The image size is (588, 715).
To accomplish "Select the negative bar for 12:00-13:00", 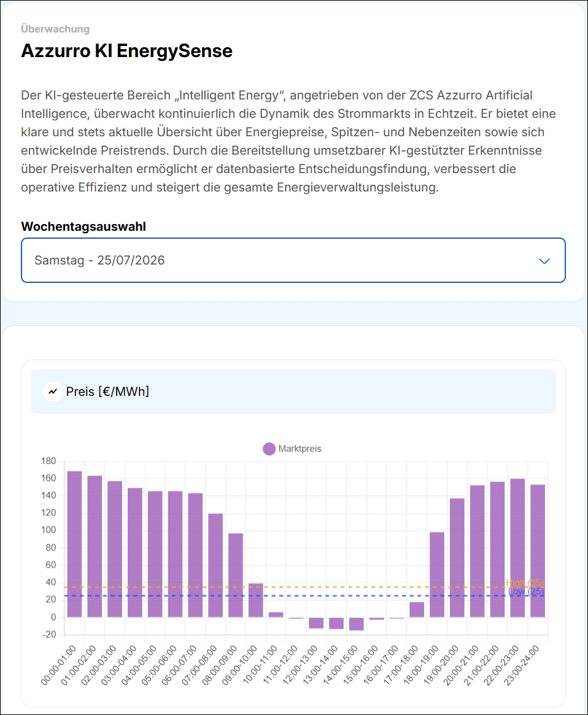I will pyautogui.click(x=316, y=623).
